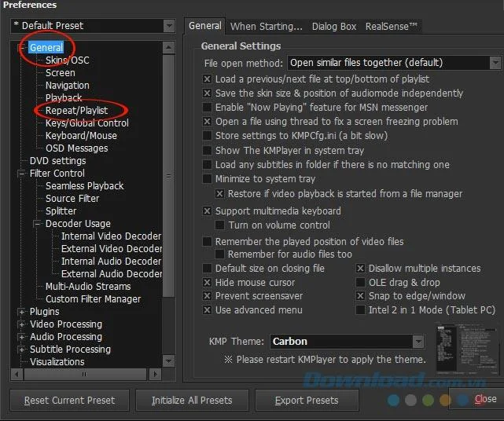
Task: Toggle Hide mouse cursor checkbox
Action: [207, 282]
